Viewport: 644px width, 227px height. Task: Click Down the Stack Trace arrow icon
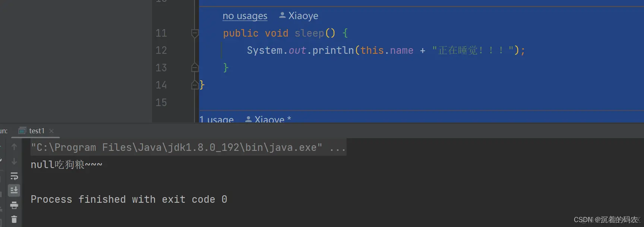click(x=14, y=161)
